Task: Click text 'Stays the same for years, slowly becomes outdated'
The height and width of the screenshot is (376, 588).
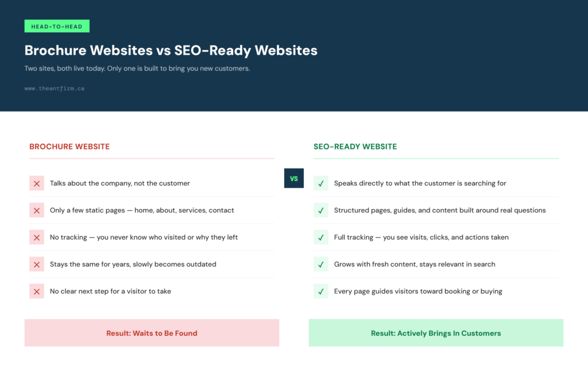Action: [x=133, y=264]
